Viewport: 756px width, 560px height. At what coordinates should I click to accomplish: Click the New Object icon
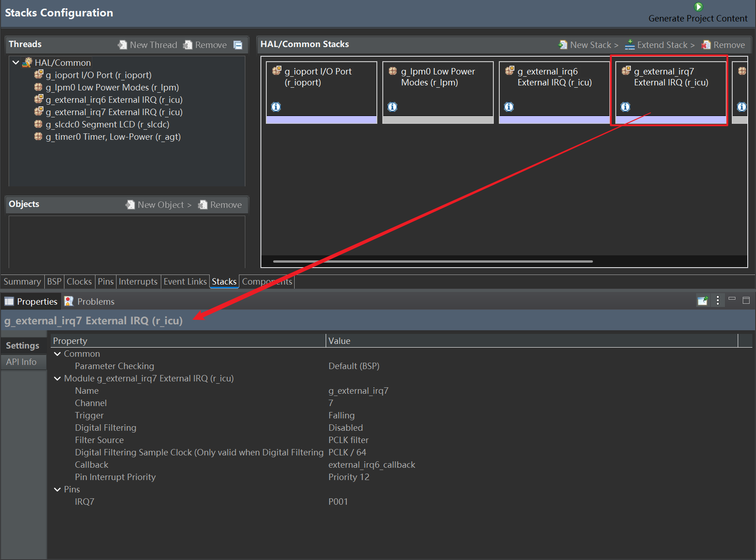pos(130,205)
